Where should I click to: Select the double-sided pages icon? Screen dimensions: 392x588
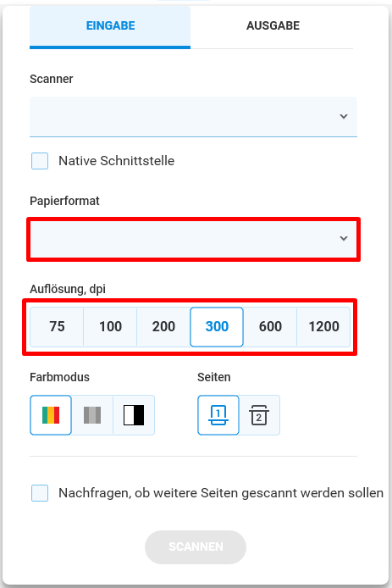click(x=259, y=415)
